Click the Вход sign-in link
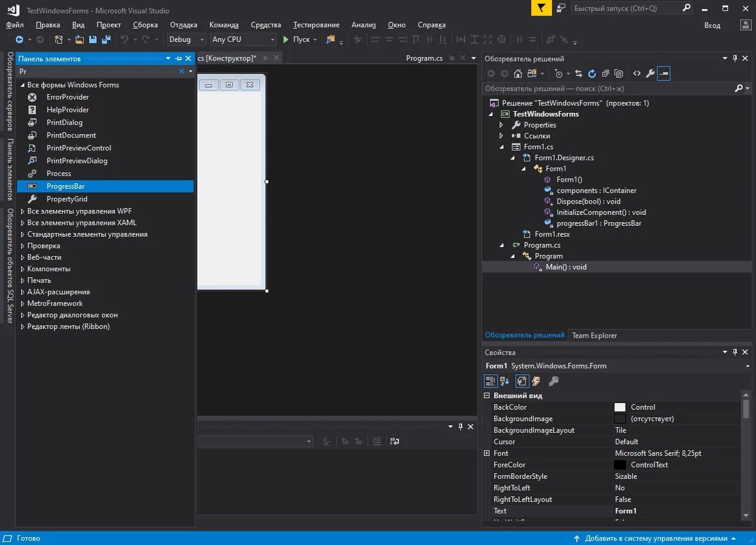Image resolution: width=756 pixels, height=545 pixels. pos(712,25)
